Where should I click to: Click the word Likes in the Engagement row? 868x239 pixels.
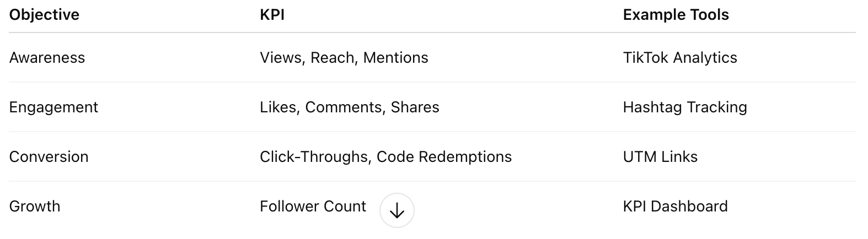pyautogui.click(x=279, y=107)
